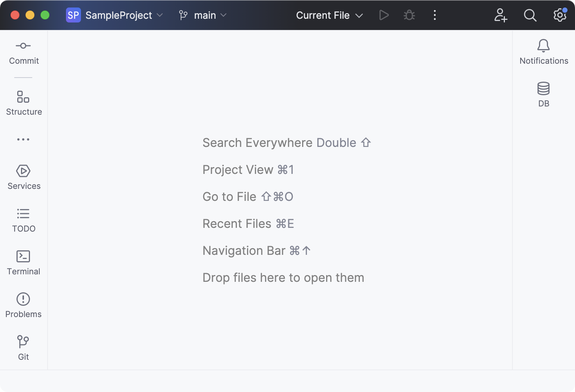Open the Structure panel
The height and width of the screenshot is (392, 575).
pyautogui.click(x=23, y=103)
